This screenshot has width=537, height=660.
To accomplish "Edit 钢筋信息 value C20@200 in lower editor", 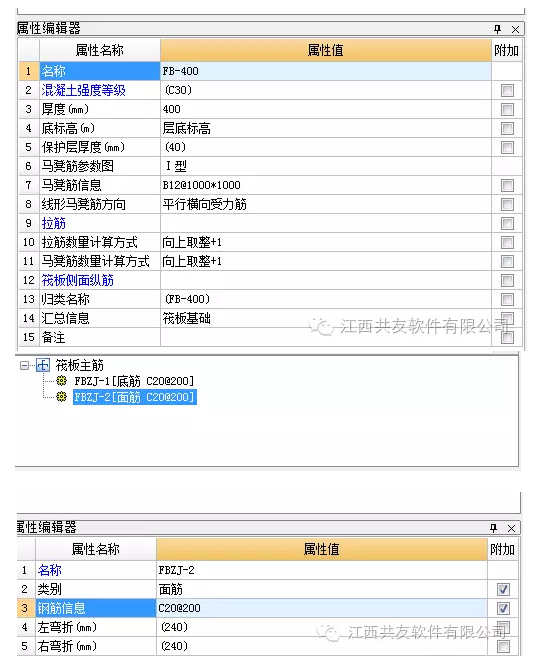I will coord(322,608).
